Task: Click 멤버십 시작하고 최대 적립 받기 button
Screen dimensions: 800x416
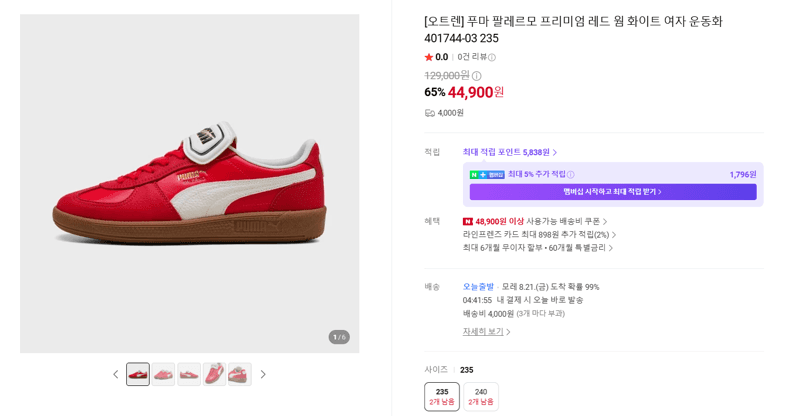Action: pos(613,192)
